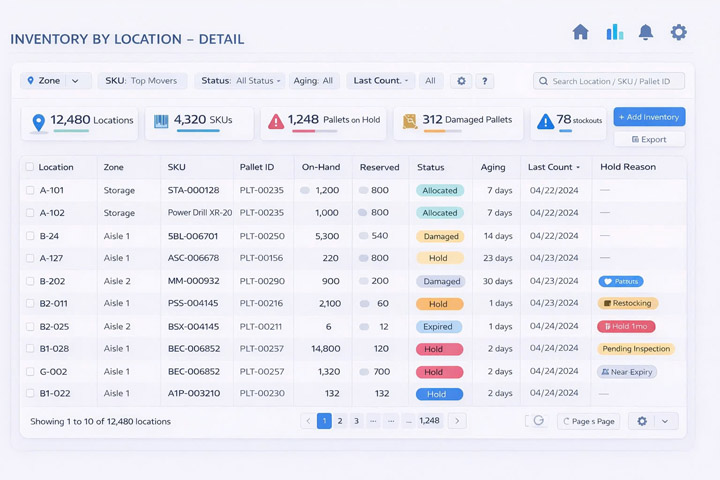
Task: Check the box for location A-101
Action: click(30, 190)
